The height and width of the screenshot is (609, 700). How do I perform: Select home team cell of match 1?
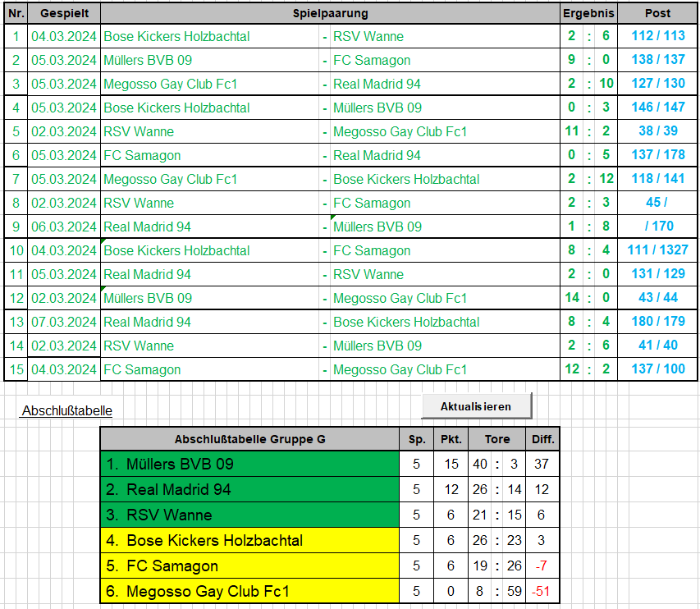point(210,36)
